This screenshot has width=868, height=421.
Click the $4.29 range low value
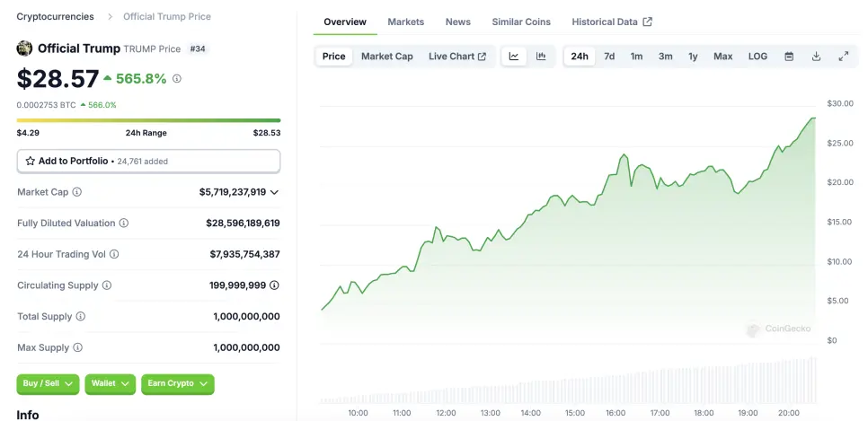(28, 133)
